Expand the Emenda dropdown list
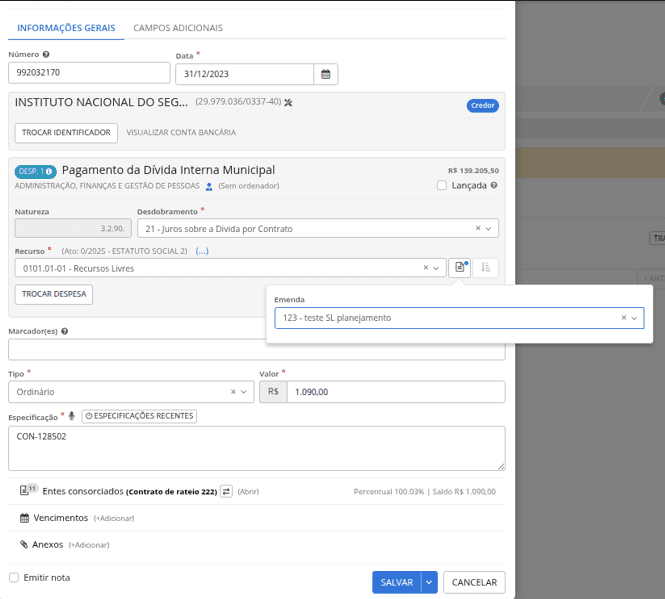Image resolution: width=665 pixels, height=599 pixels. [x=634, y=318]
